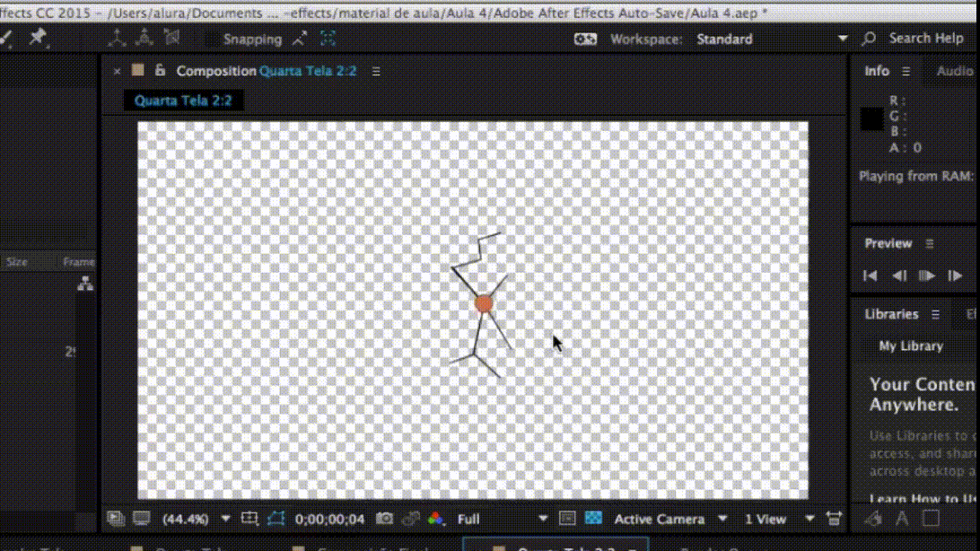Click Always Preview This View icon
This screenshot has width=980, height=551.
116,519
